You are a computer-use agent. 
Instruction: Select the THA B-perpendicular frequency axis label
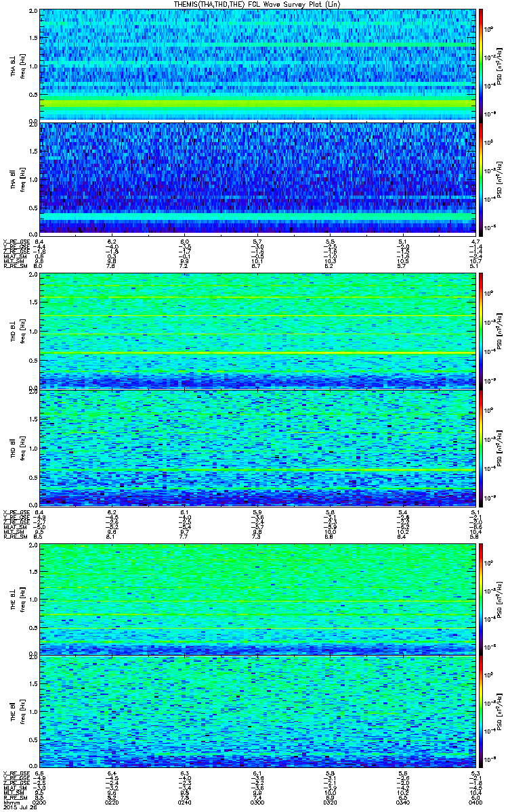coord(17,66)
